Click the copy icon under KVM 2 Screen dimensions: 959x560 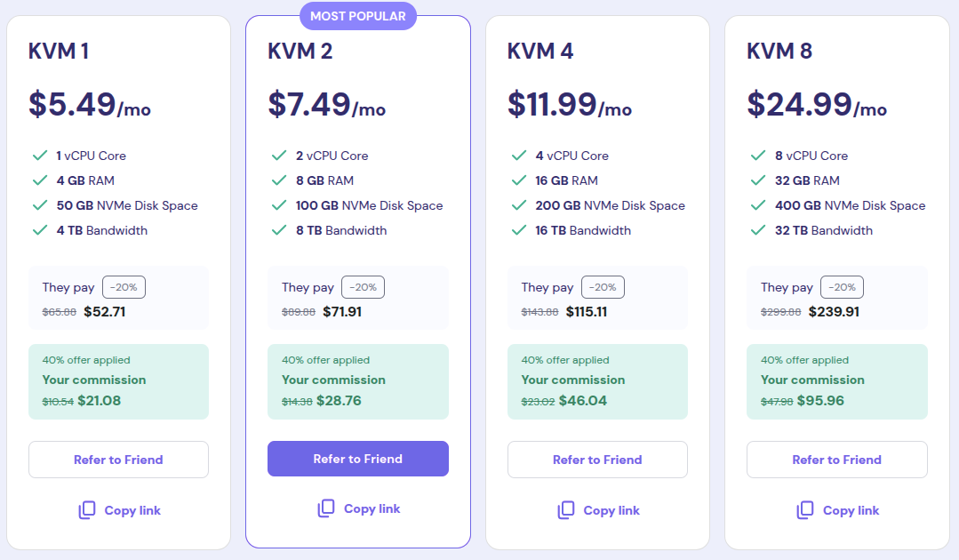click(x=326, y=508)
